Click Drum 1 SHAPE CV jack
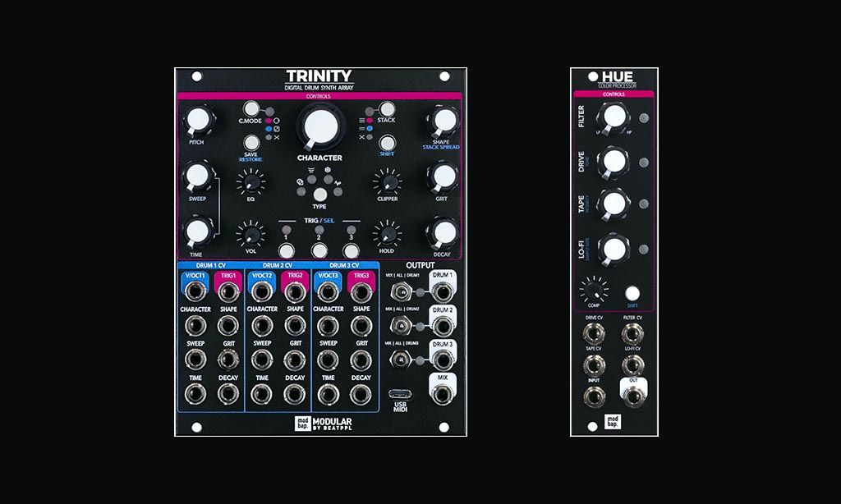This screenshot has width=841, height=504. click(228, 326)
